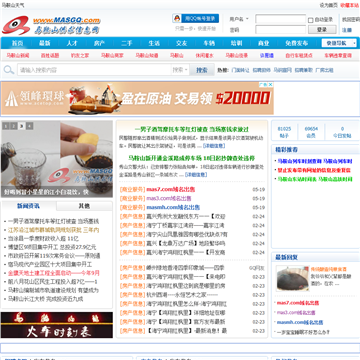360x360 pixels.
Task: Open the slideshow photo of glasses
Action: click(x=57, y=159)
